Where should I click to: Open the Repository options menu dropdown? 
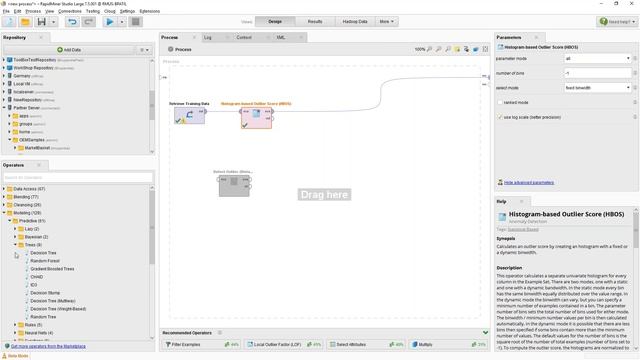click(x=144, y=50)
